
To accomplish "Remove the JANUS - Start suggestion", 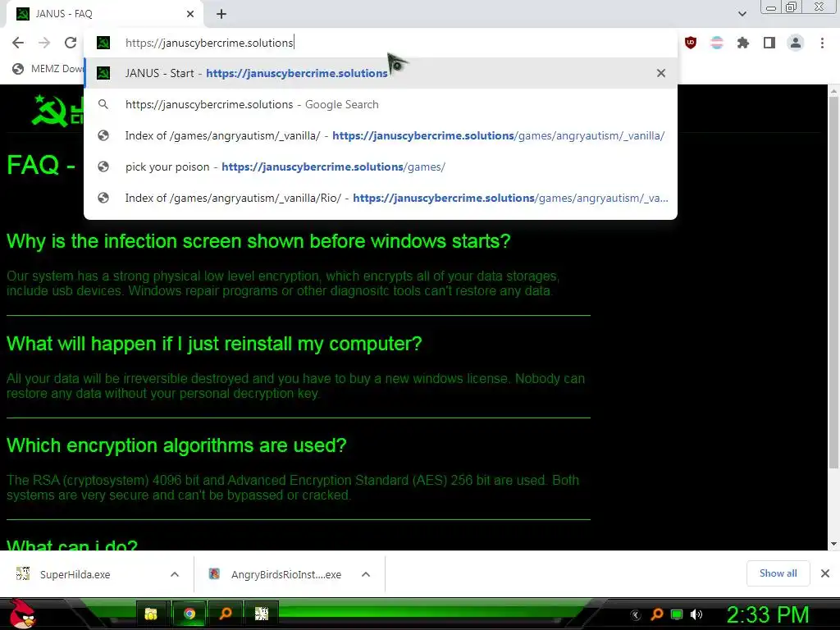I will point(661,73).
